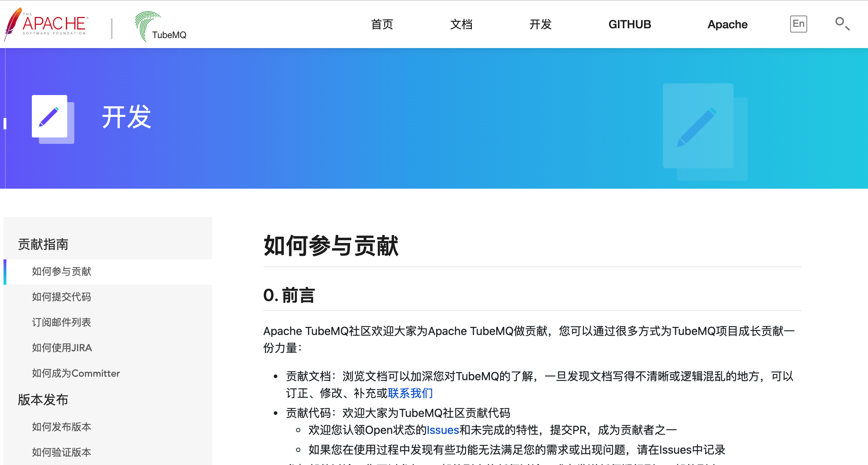Follow the 联系我们 hyperlink

tap(410, 393)
